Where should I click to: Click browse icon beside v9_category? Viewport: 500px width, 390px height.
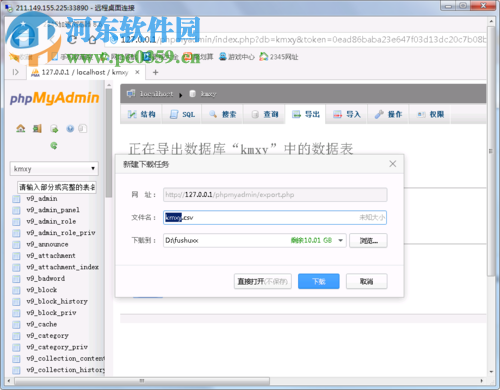(16, 336)
